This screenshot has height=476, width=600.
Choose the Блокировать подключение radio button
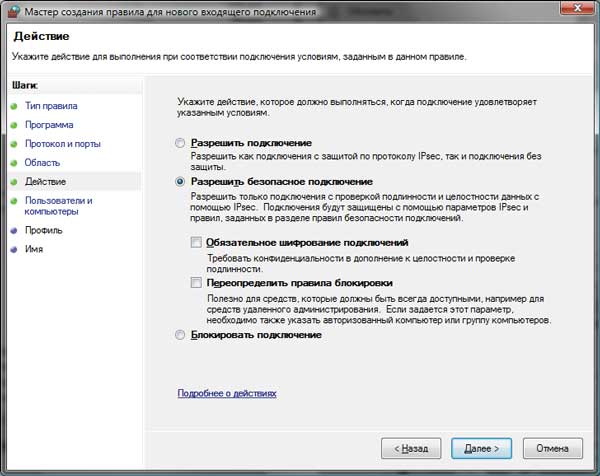tap(180, 336)
